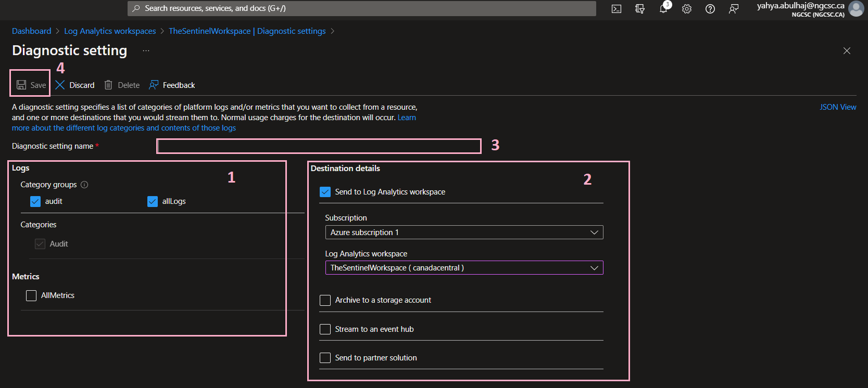Open the help question mark icon
This screenshot has width=868, height=388.
point(710,9)
